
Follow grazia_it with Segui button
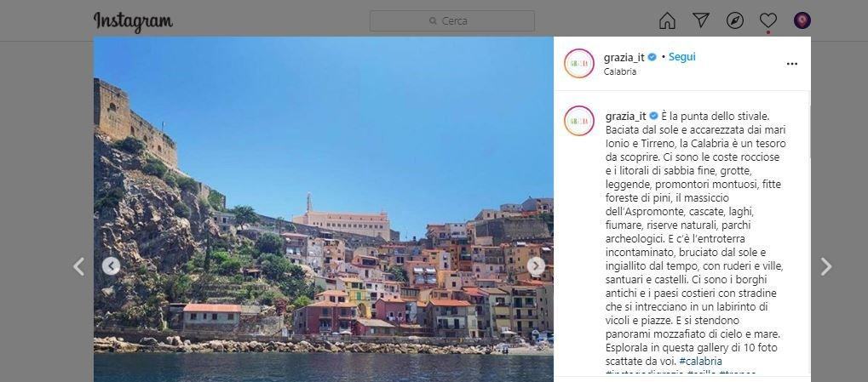[x=682, y=57]
